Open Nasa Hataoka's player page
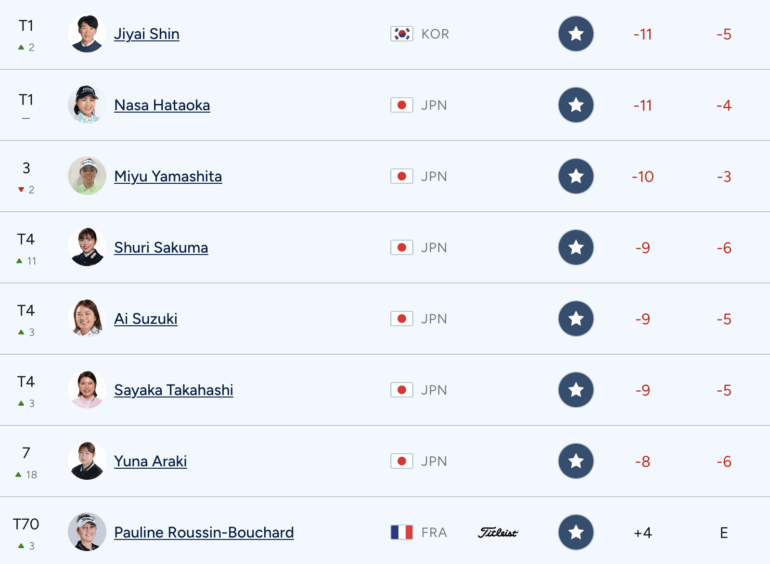Viewport: 770px width, 564px height. tap(162, 105)
